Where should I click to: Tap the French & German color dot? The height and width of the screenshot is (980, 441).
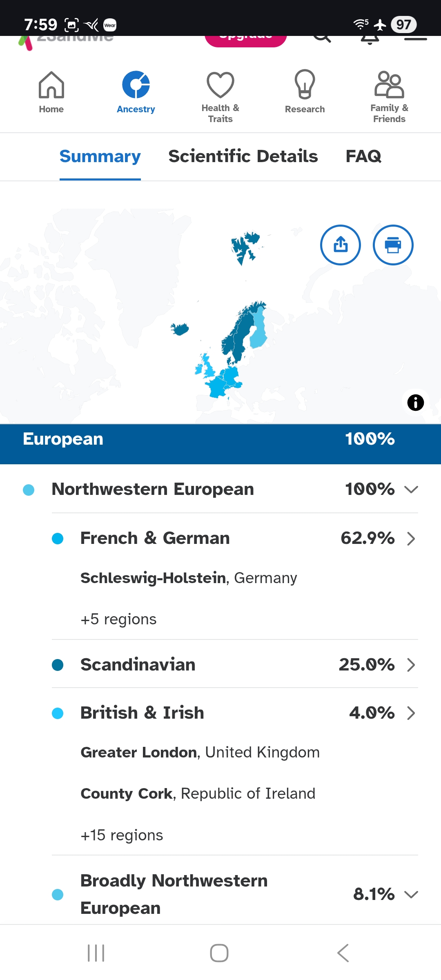click(x=58, y=539)
